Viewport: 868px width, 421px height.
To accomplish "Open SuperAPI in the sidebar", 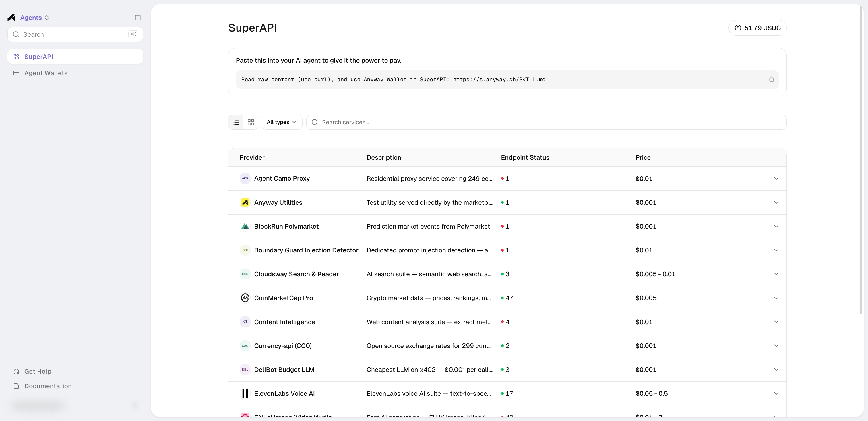I will coord(75,57).
